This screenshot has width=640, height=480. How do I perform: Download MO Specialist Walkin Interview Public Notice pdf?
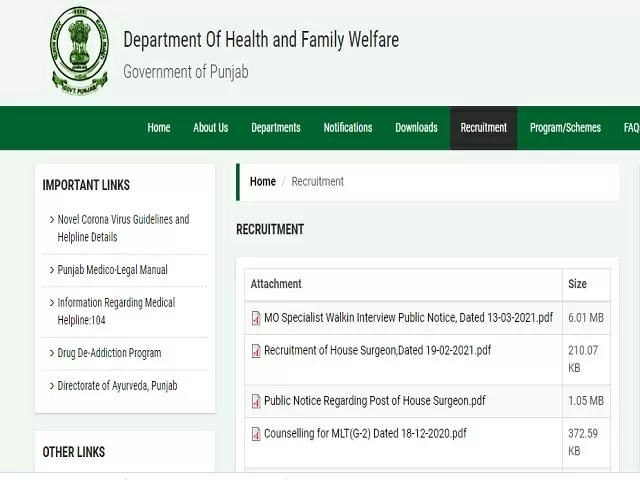pyautogui.click(x=409, y=318)
